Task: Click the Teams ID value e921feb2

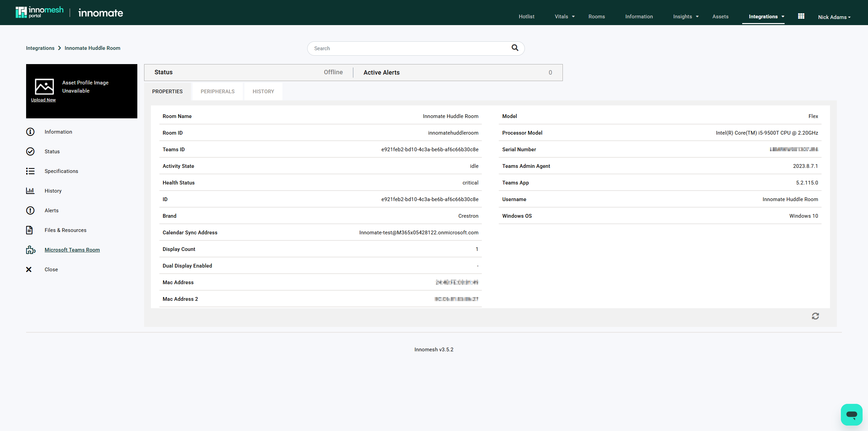Action: 430,150
